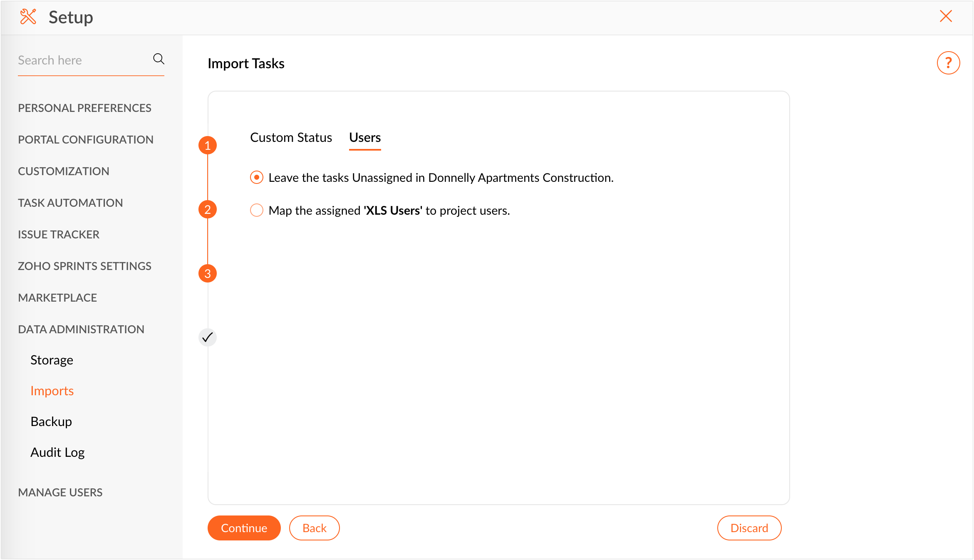Click step 2 circle marker

[208, 210]
